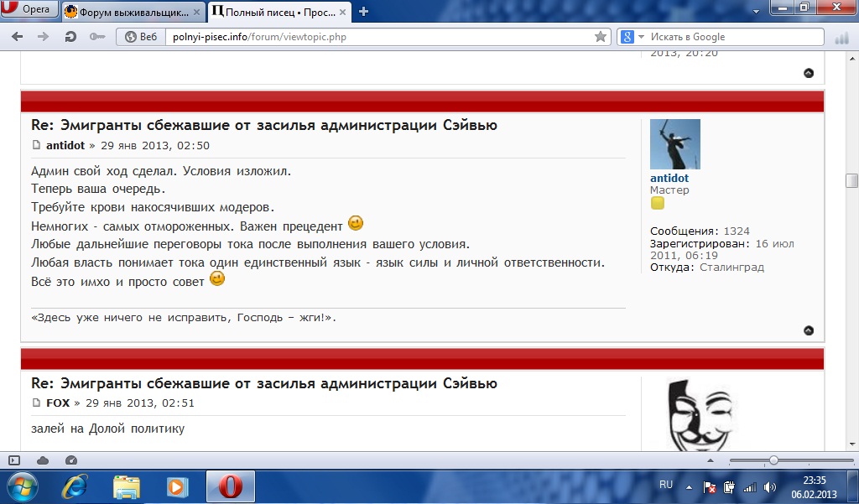
Task: Click the 1324 messages count
Action: 737,231
